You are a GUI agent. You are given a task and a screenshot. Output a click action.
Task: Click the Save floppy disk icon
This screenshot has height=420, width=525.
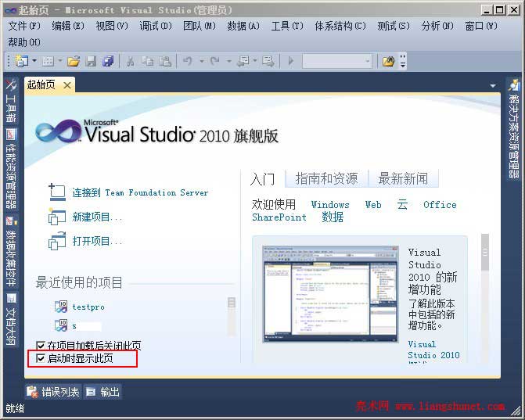[91, 61]
